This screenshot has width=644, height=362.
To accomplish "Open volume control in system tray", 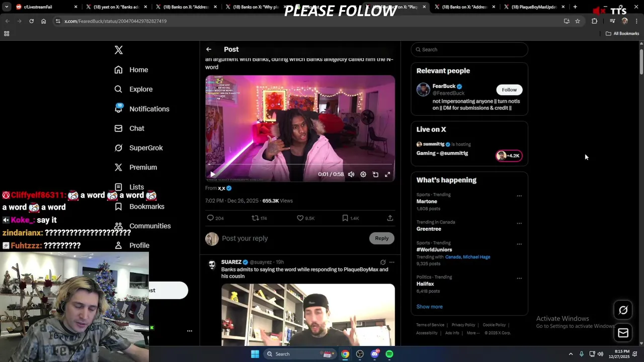I will 600,354.
